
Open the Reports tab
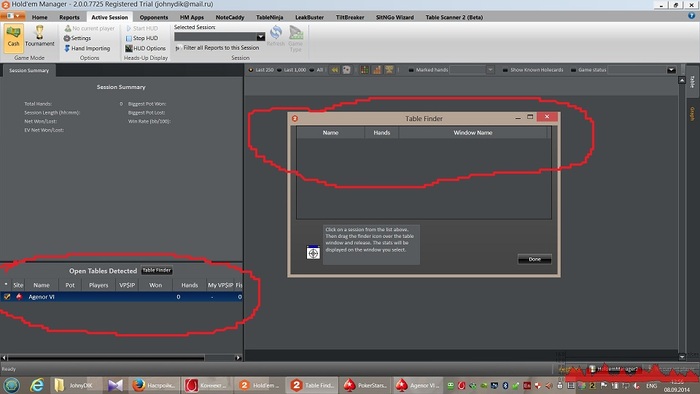[x=69, y=17]
